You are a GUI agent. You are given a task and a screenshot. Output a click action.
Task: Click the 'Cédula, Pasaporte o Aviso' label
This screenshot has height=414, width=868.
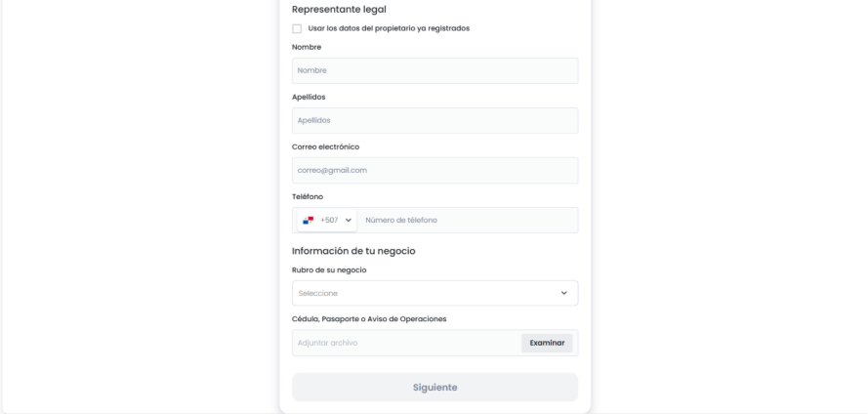[x=369, y=319]
